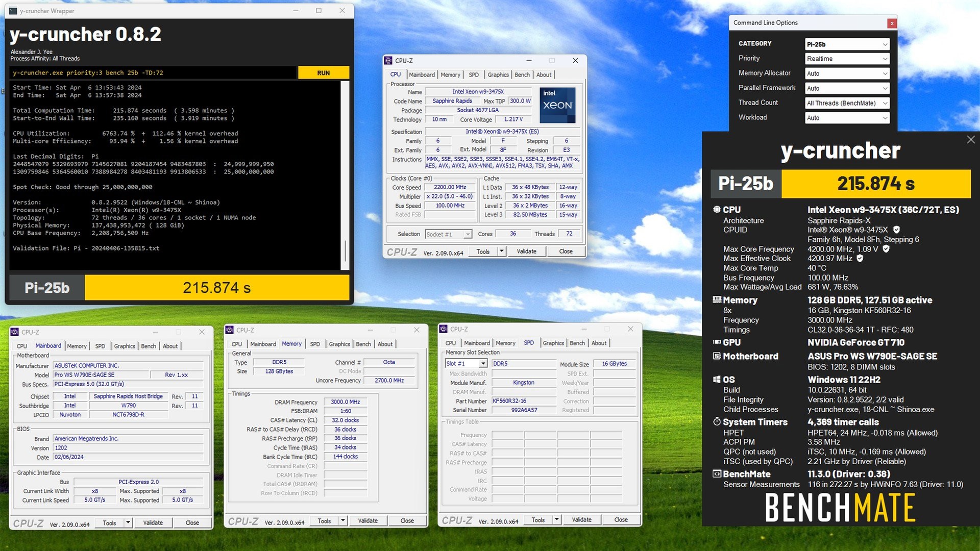
Task: Minimize the CPU-Z Memory window
Action: pos(371,330)
